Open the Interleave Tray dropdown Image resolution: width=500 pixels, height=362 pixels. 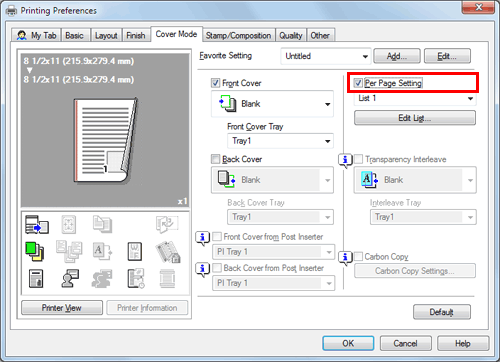(423, 217)
